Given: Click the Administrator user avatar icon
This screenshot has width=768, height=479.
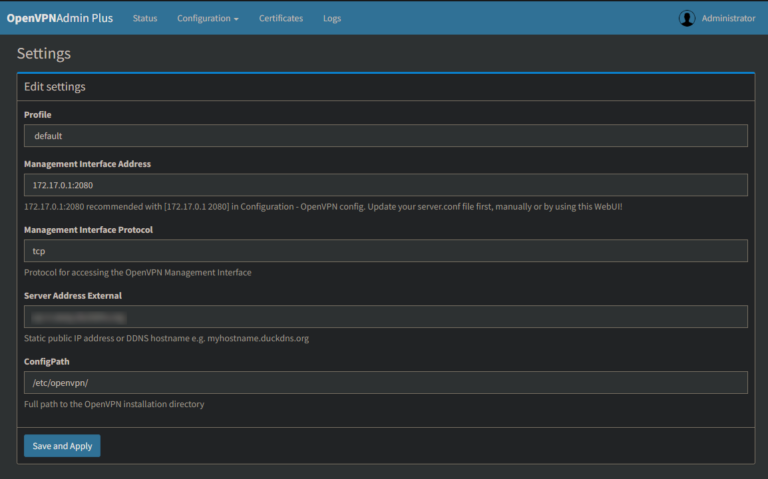Looking at the screenshot, I should (686, 18).
